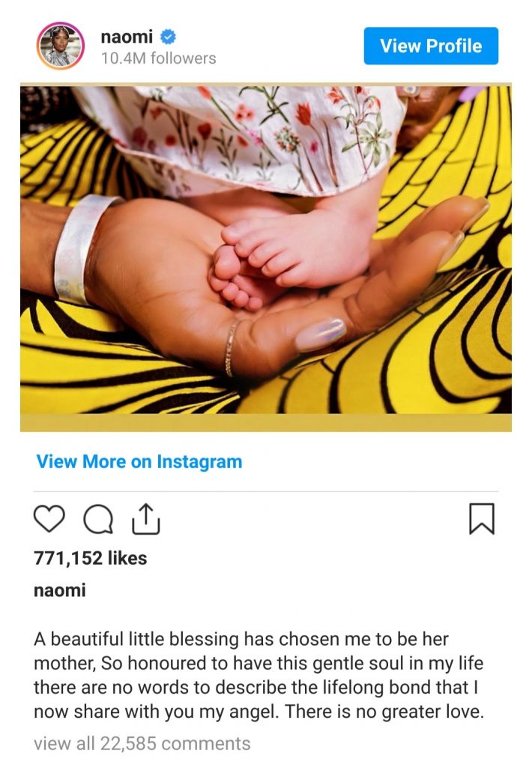Open comments using the speech bubble icon
This screenshot has height=768, width=532.
[98, 519]
